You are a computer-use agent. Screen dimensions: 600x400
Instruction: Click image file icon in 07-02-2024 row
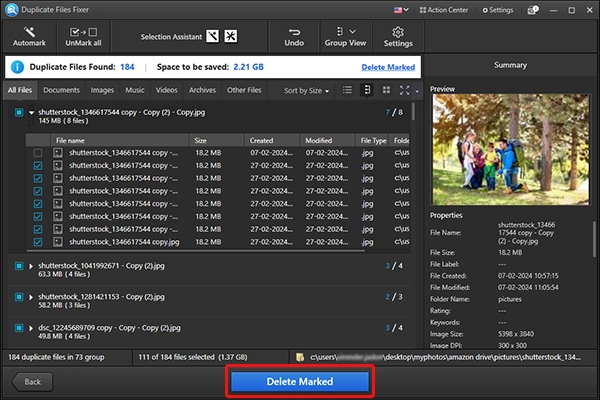coord(58,153)
